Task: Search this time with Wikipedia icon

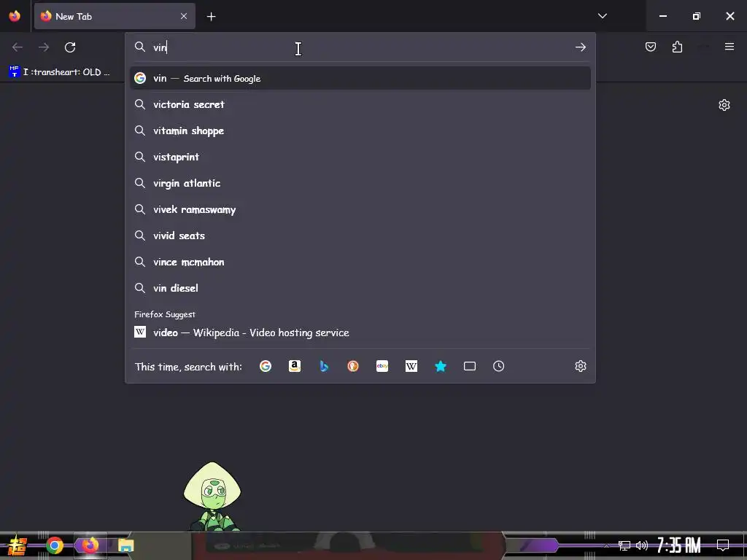Action: (411, 366)
